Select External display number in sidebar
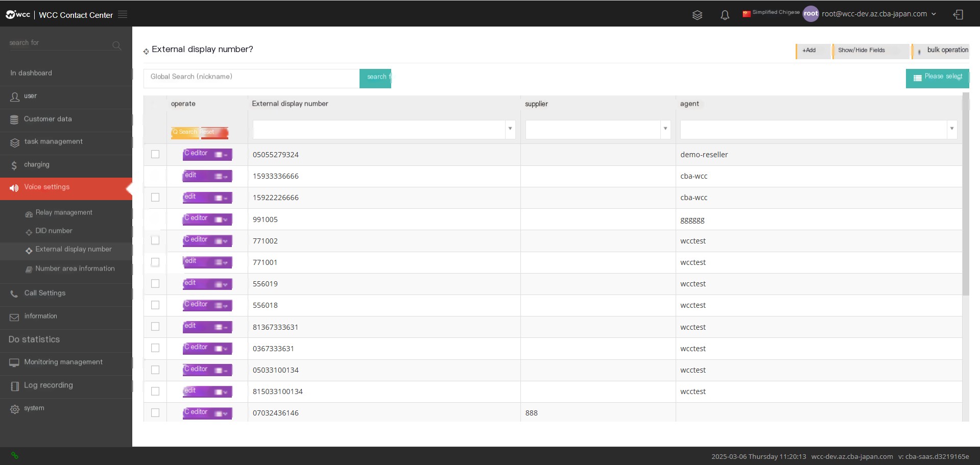 tap(66, 250)
